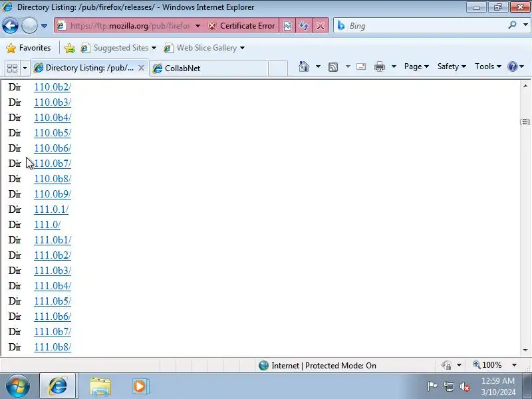Open the 111.0b6/ directory link

[x=53, y=317]
